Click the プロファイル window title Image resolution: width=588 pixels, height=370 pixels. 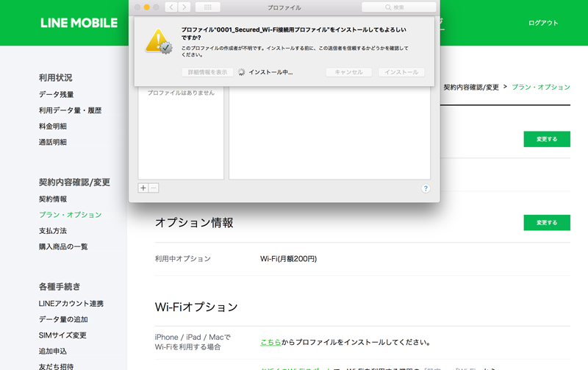point(284,7)
